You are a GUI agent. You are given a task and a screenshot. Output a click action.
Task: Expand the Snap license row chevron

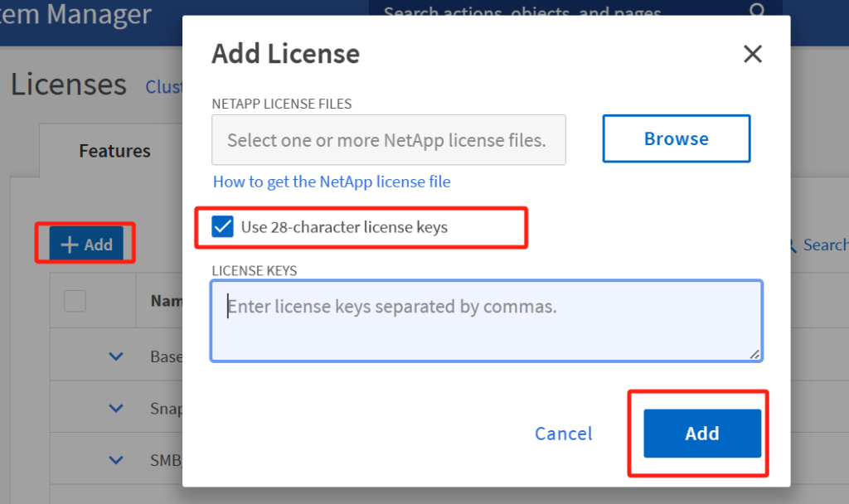(x=116, y=408)
